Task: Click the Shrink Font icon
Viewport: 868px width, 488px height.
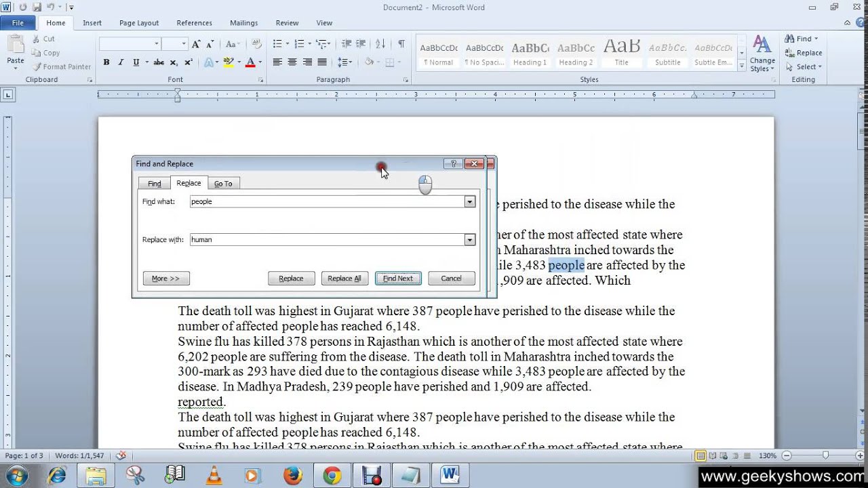Action: pyautogui.click(x=211, y=44)
